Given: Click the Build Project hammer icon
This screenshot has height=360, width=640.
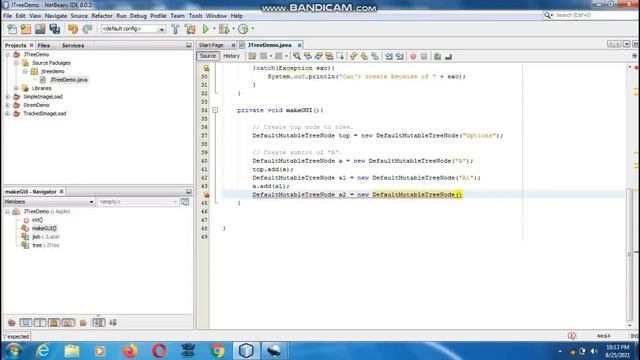Looking at the screenshot, I should click(175, 29).
